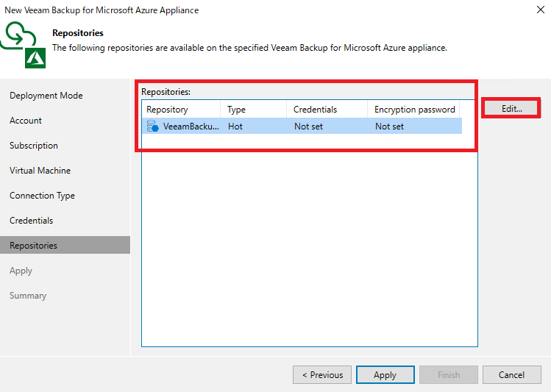The width and height of the screenshot is (551, 392).
Task: Click the Apply button
Action: coord(385,375)
